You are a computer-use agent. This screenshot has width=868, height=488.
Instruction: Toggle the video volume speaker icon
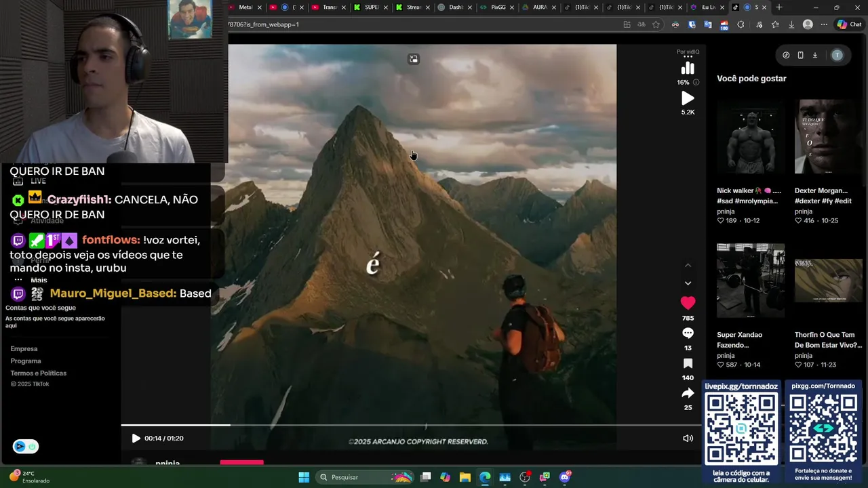(688, 439)
